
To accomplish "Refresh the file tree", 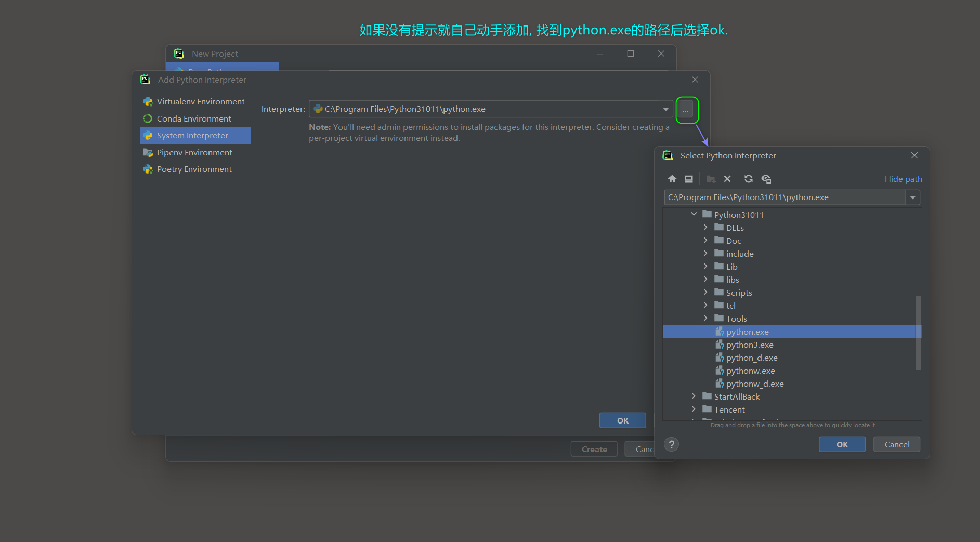I will (x=749, y=179).
